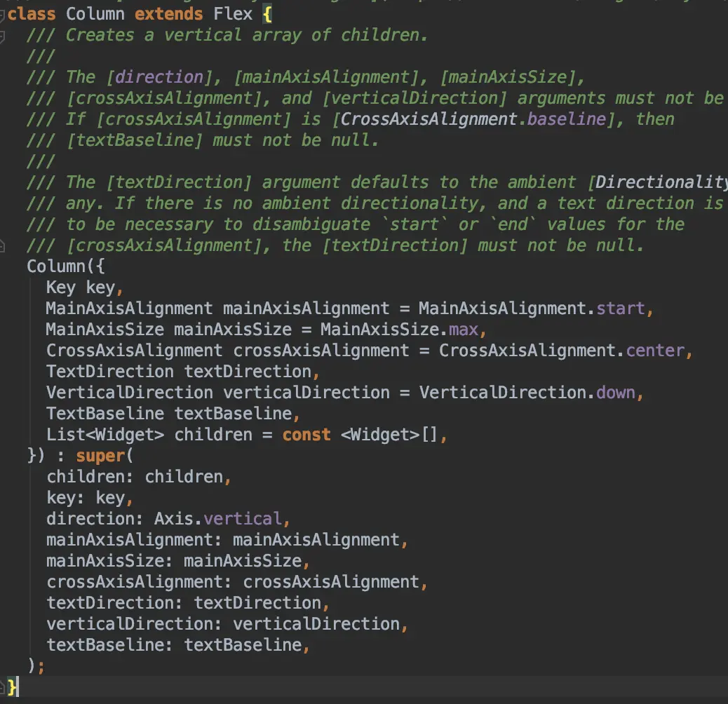Screen dimensions: 728x704
Task: Click the purple 'start' default value
Action: tap(620, 309)
